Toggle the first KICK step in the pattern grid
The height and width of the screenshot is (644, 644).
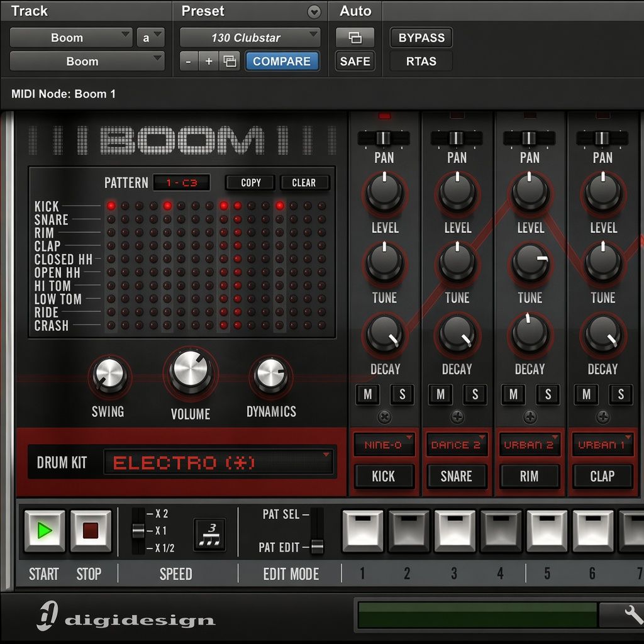click(111, 206)
